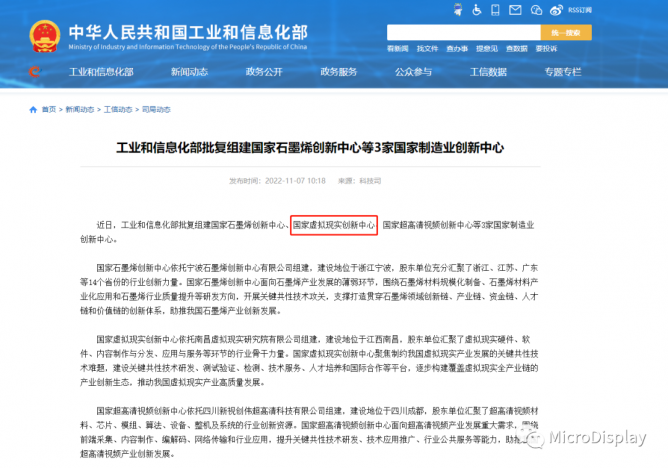Screen dimensions: 668x468
Task: Open 政务公开 navigation tab
Action: point(263,72)
